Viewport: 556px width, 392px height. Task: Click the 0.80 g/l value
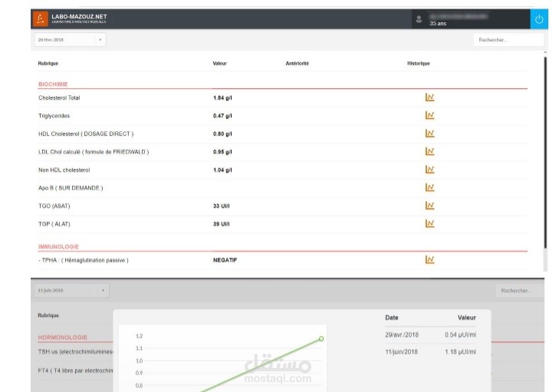pos(222,133)
